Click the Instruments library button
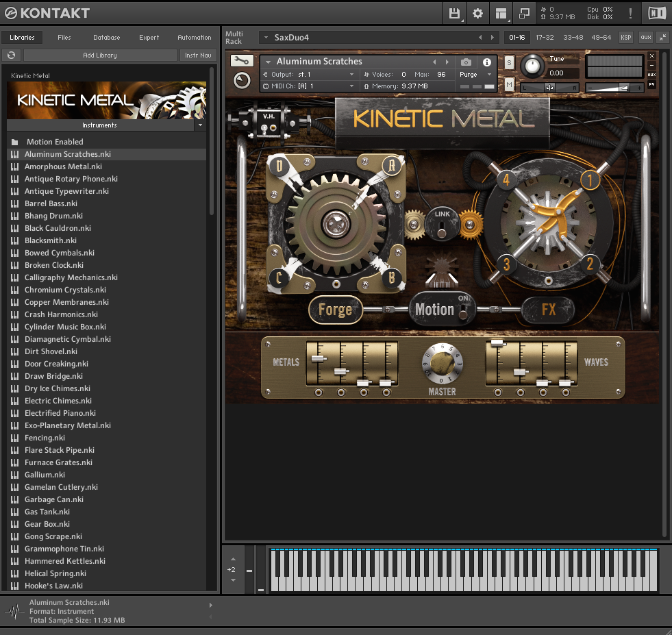Screen dimensions: 672x635 (x=99, y=125)
